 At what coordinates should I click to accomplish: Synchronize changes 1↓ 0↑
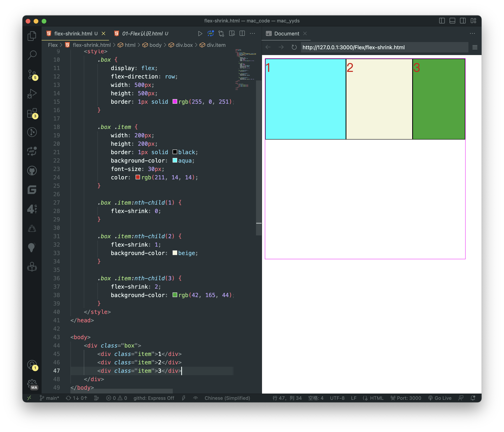pos(77,398)
